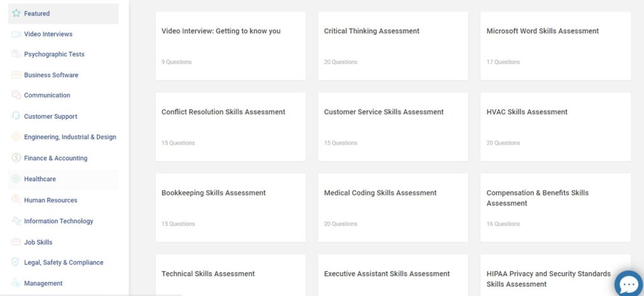Select Video Interview: Getting to know you

[231, 46]
